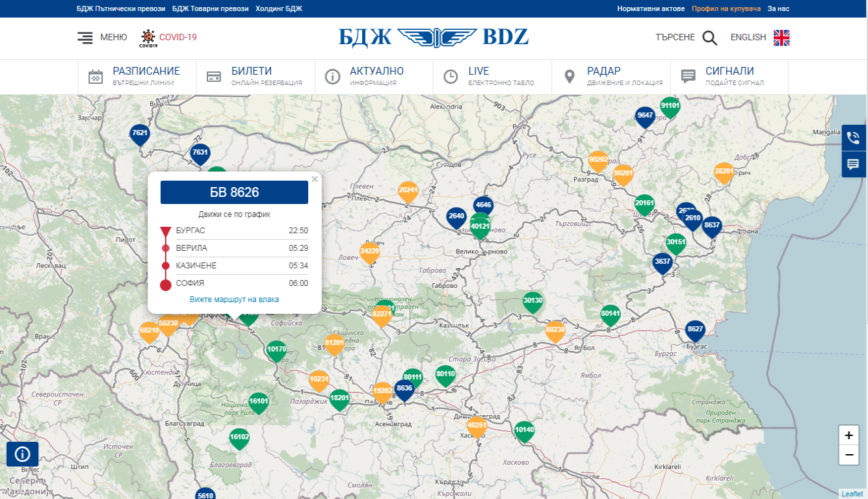Open the hamburger menu icon
Image resolution: width=868 pixels, height=499 pixels.
[85, 38]
